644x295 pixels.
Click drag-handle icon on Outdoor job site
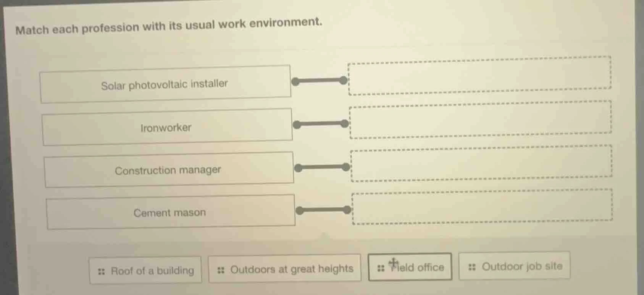pos(472,267)
